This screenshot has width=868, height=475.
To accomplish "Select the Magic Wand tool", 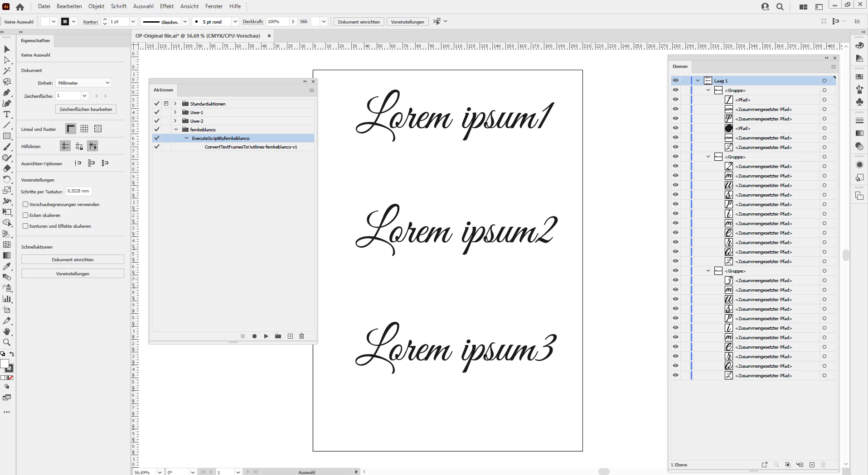I will point(7,71).
